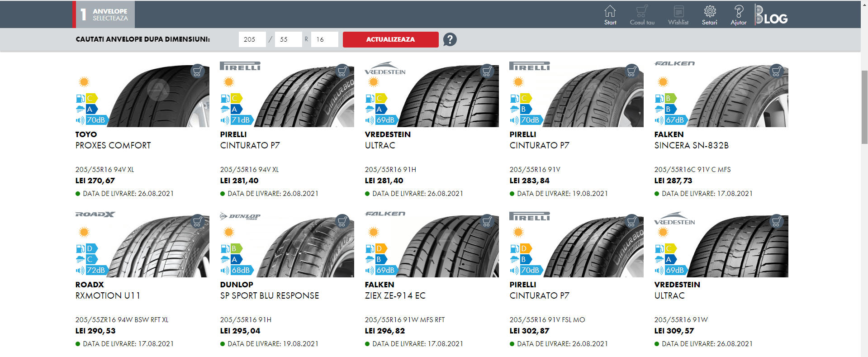Edit the rim diameter field 16
The width and height of the screenshot is (868, 357).
(324, 39)
